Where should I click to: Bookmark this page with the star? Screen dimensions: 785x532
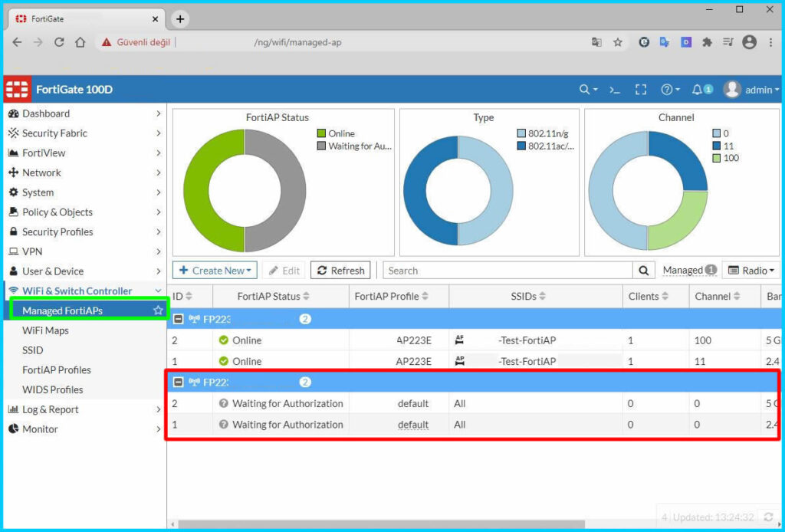[x=618, y=42]
